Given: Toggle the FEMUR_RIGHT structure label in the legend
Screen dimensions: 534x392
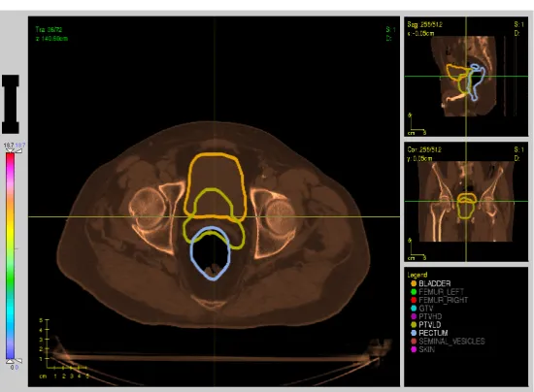Looking at the screenshot, I should (444, 300).
